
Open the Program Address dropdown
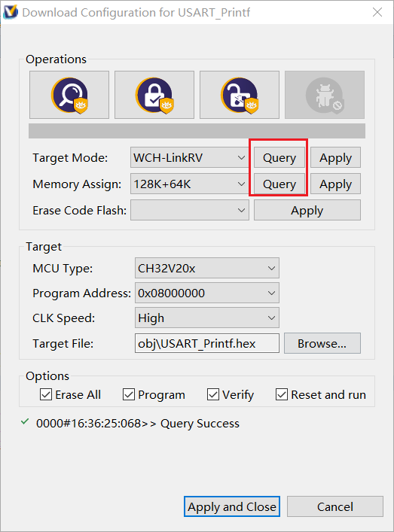(207, 293)
